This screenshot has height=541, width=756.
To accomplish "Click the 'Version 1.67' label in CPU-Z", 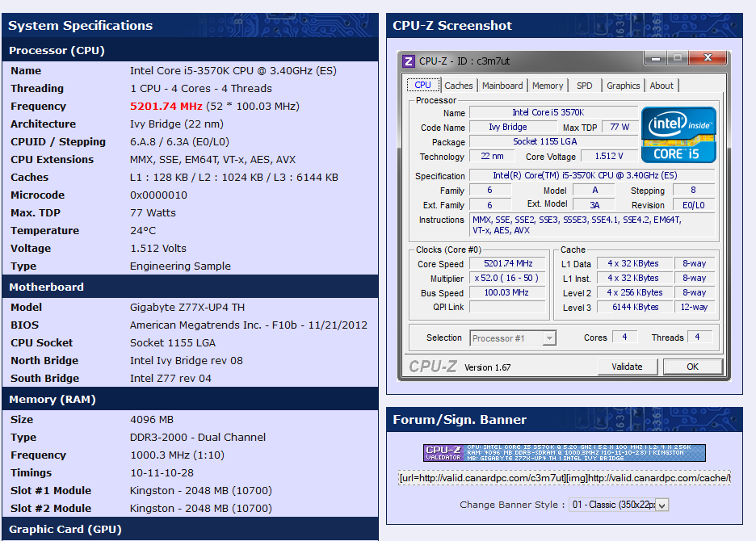I will pos(488,367).
